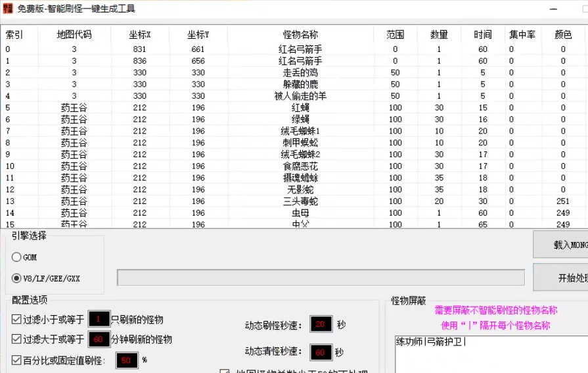This screenshot has width=588, height=373.
Task: Toggle the 过滤小于或等于 checkbox
Action: coord(16,320)
